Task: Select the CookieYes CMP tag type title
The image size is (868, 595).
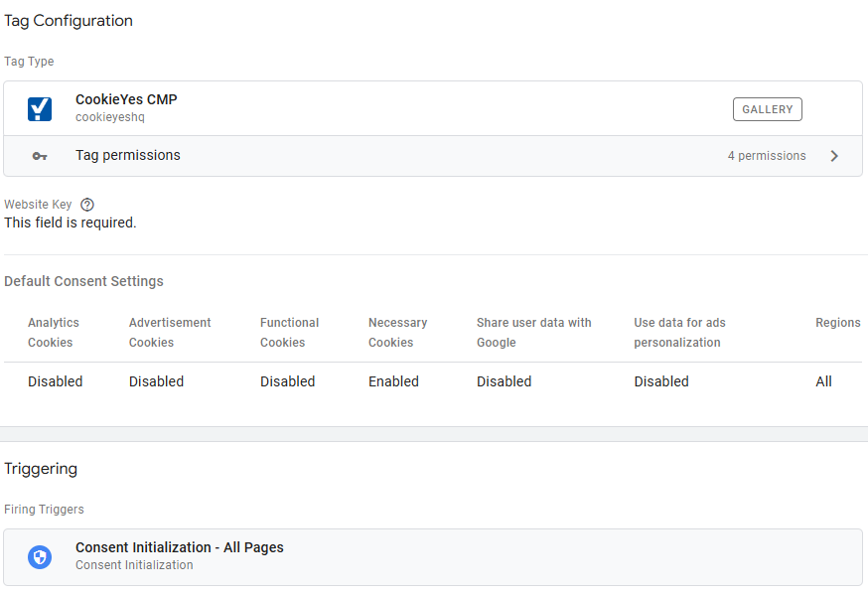Action: pos(126,99)
